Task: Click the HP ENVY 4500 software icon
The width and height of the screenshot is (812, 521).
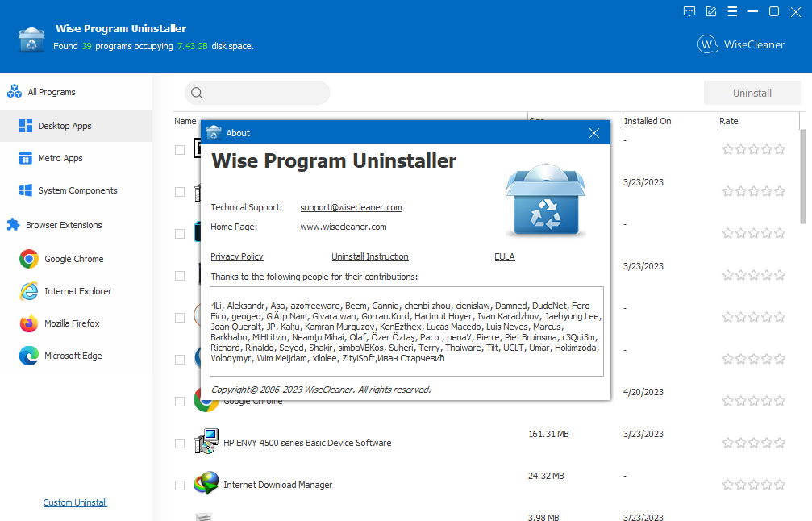Action: [206, 442]
